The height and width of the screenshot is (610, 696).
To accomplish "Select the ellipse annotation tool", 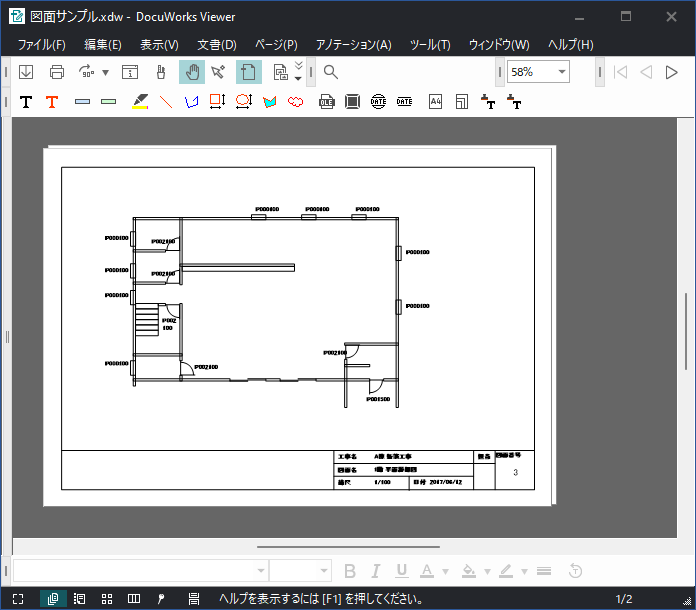I will [x=244, y=102].
